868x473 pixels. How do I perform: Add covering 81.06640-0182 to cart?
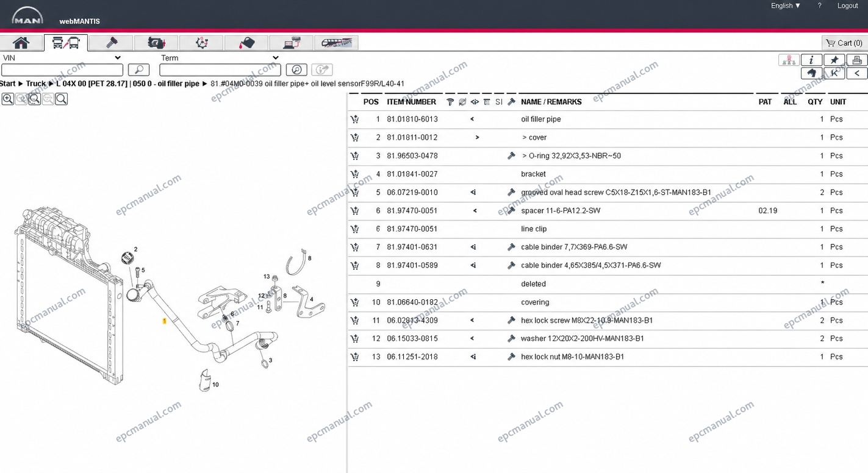[354, 302]
